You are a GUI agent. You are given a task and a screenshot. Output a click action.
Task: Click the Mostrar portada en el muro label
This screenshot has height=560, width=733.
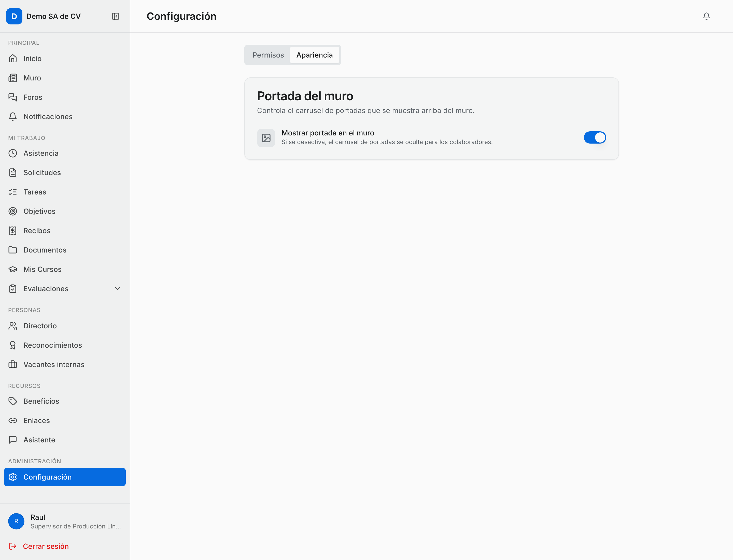[x=328, y=133]
